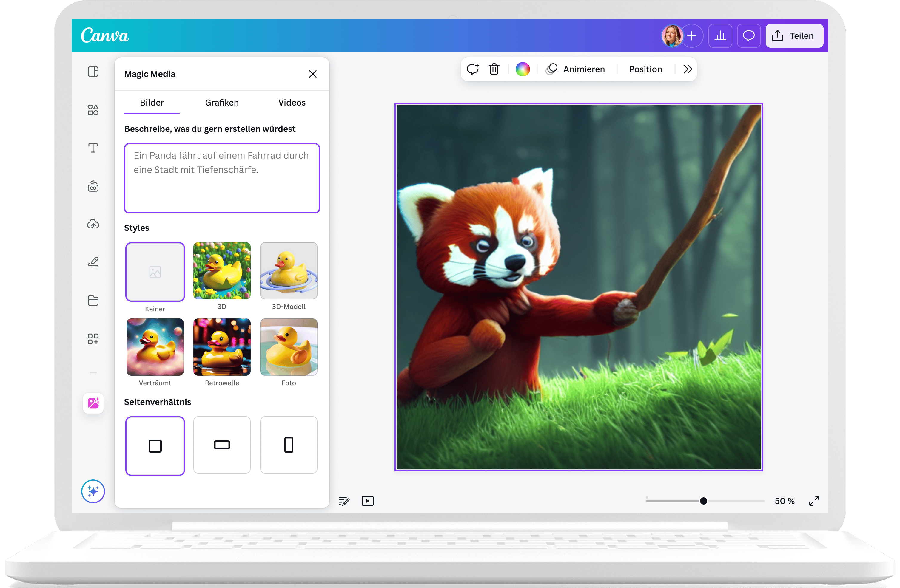The width and height of the screenshot is (900, 588).
Task: Open the rainbow color picker swatch
Action: (x=522, y=69)
